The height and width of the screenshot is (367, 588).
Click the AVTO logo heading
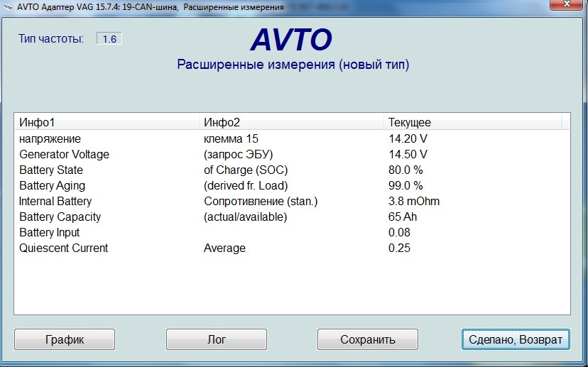[291, 39]
